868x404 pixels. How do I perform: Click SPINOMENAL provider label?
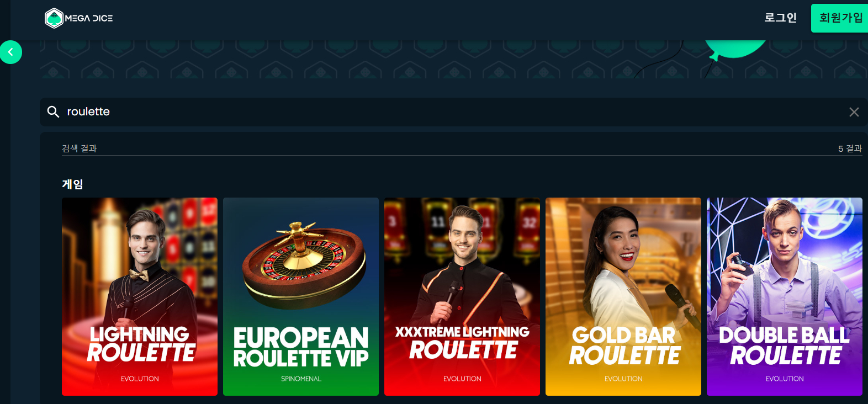click(x=301, y=379)
